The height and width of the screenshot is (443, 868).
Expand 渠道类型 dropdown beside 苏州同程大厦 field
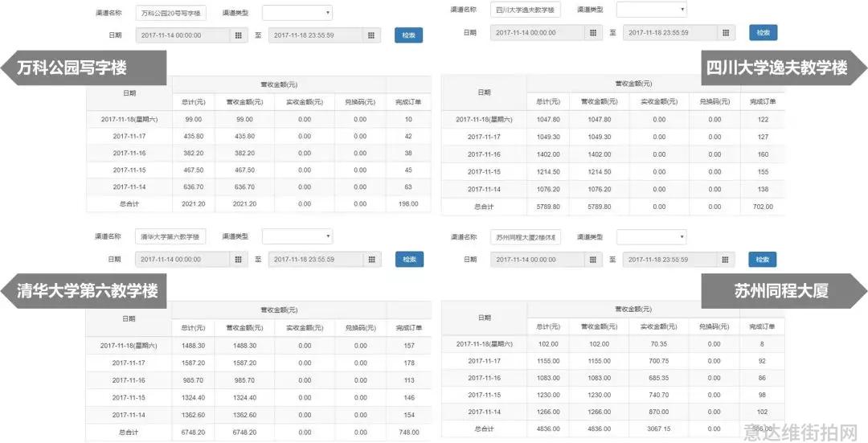652,237
